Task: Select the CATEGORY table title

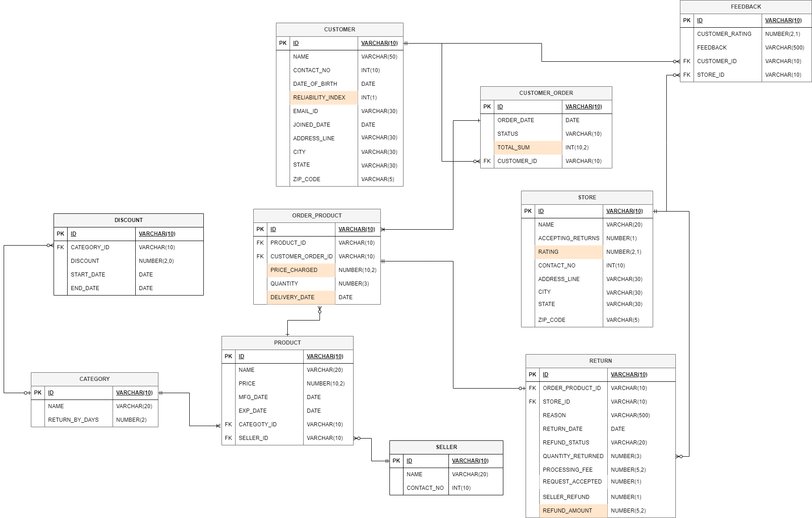Action: point(94,379)
